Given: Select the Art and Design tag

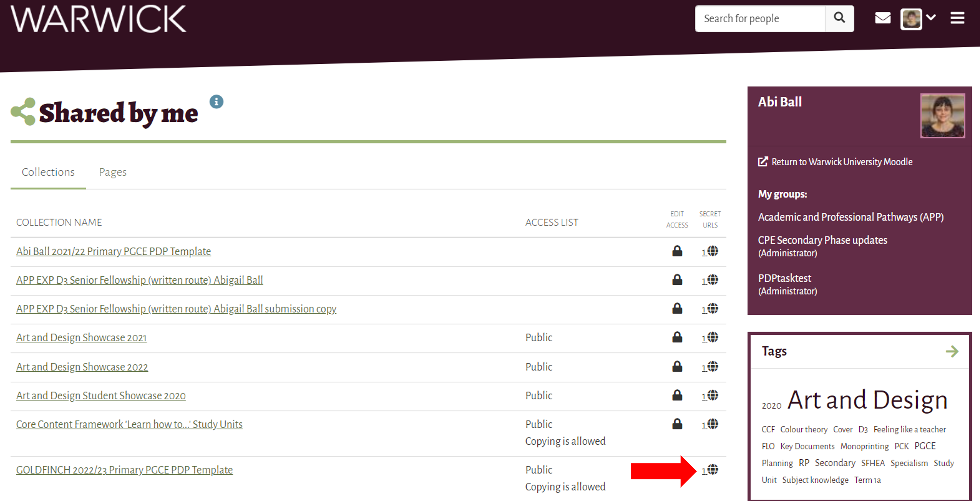Looking at the screenshot, I should (x=867, y=400).
